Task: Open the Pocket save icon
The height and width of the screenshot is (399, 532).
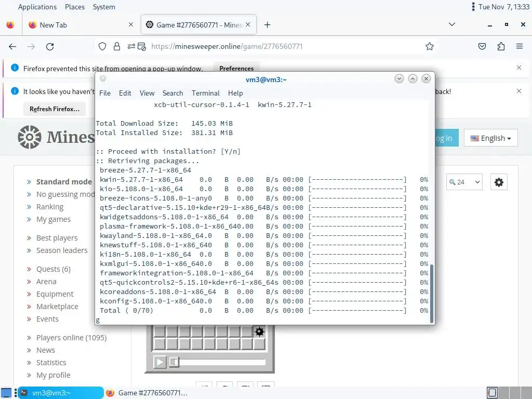Action: click(482, 46)
